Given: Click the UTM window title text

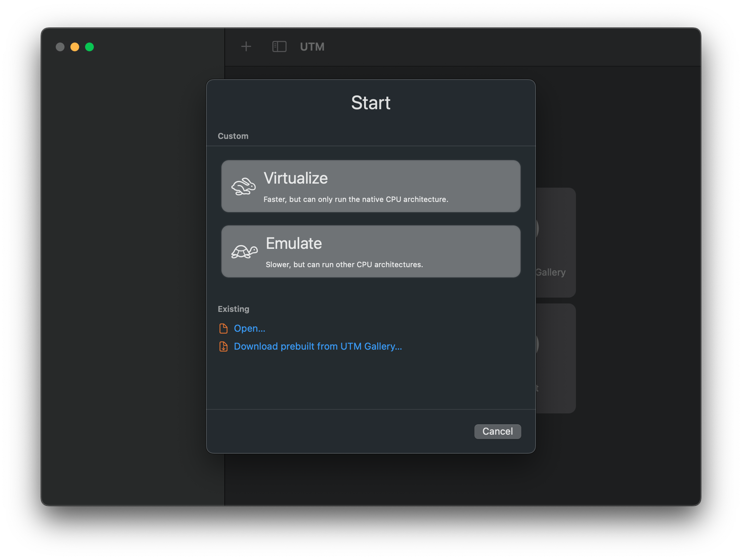Looking at the screenshot, I should pos(312,47).
